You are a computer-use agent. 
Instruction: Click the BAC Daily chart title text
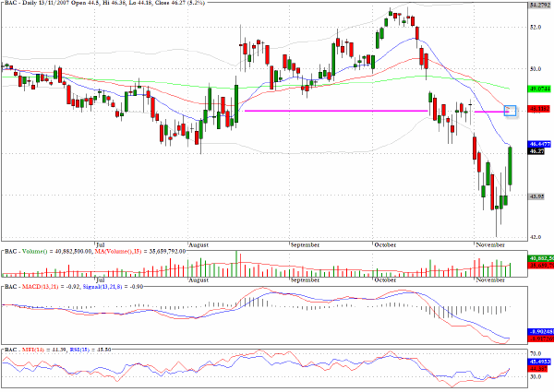(x=104, y=2)
